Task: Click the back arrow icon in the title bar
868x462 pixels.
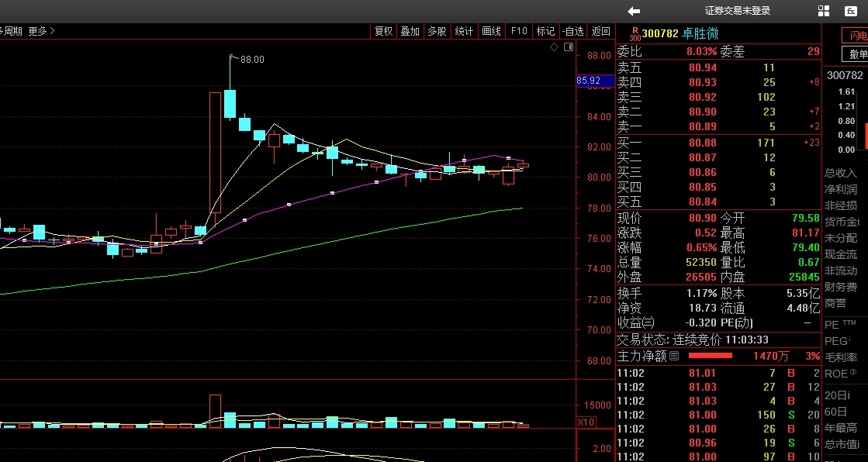Action: [634, 11]
